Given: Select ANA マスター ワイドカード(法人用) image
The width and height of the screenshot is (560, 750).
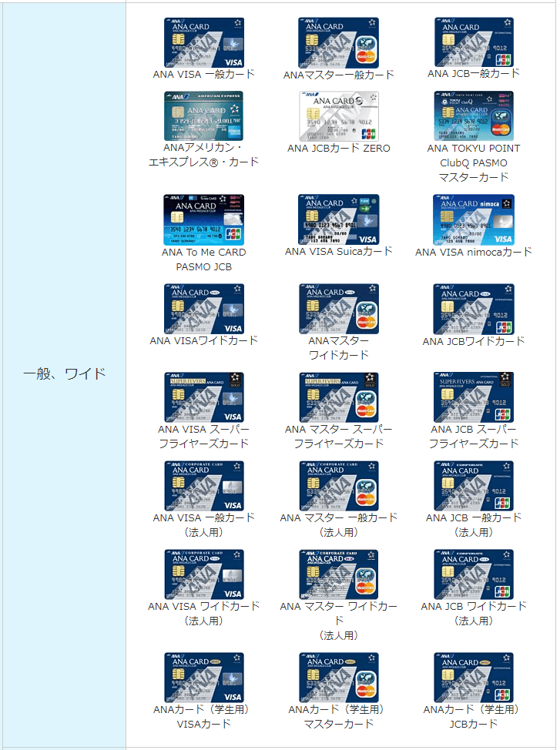Looking at the screenshot, I should coord(339,574).
